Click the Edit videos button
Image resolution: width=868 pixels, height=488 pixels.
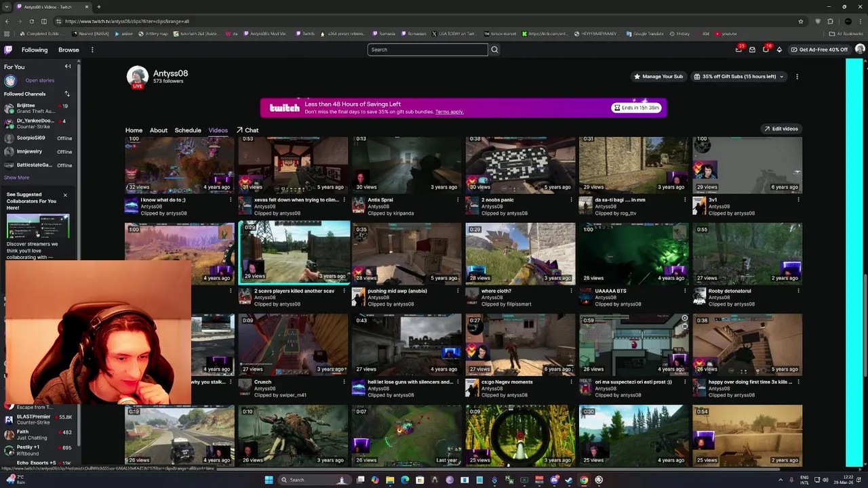point(781,129)
